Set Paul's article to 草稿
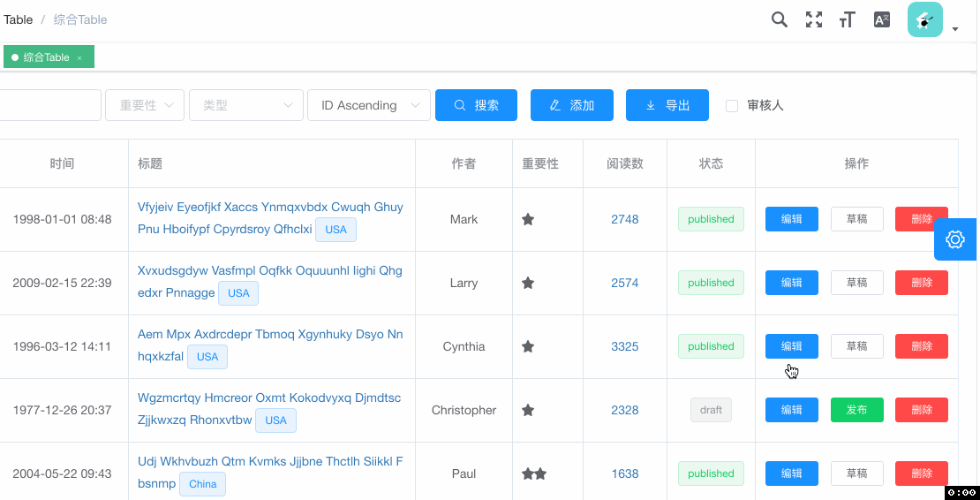 (x=857, y=473)
